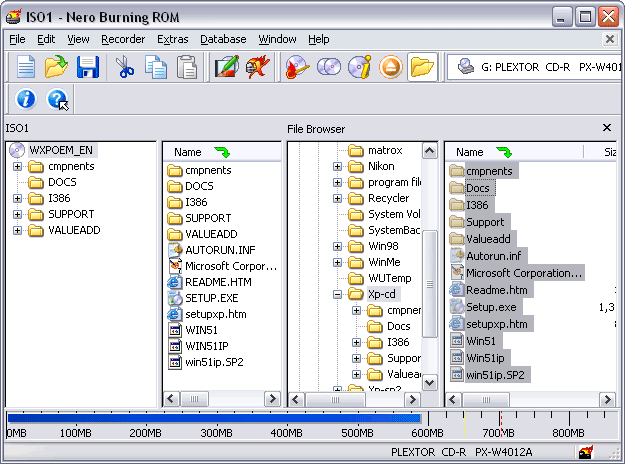Open the Extras menu
Screen dimensions: 625x464
point(173,39)
